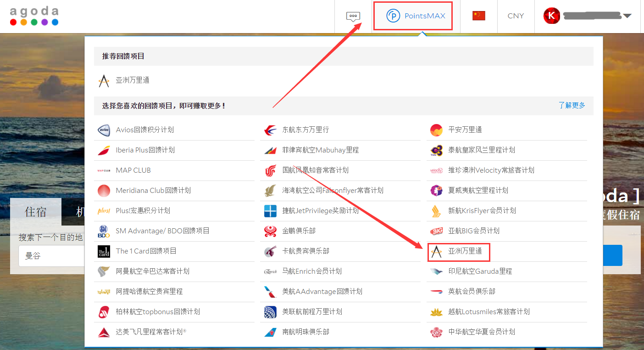
Task: Click the 美联航 globe logo
Action: point(271,312)
